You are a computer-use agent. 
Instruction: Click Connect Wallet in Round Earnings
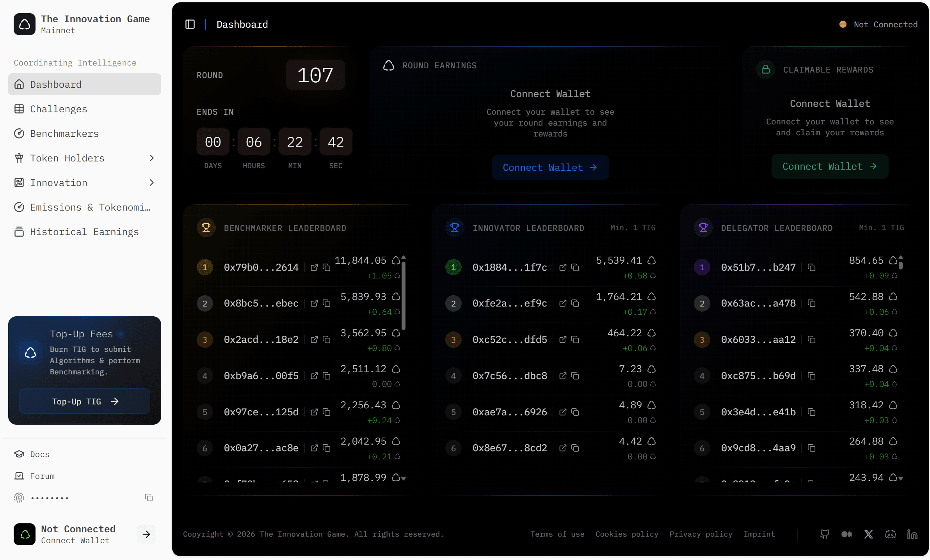pyautogui.click(x=550, y=167)
